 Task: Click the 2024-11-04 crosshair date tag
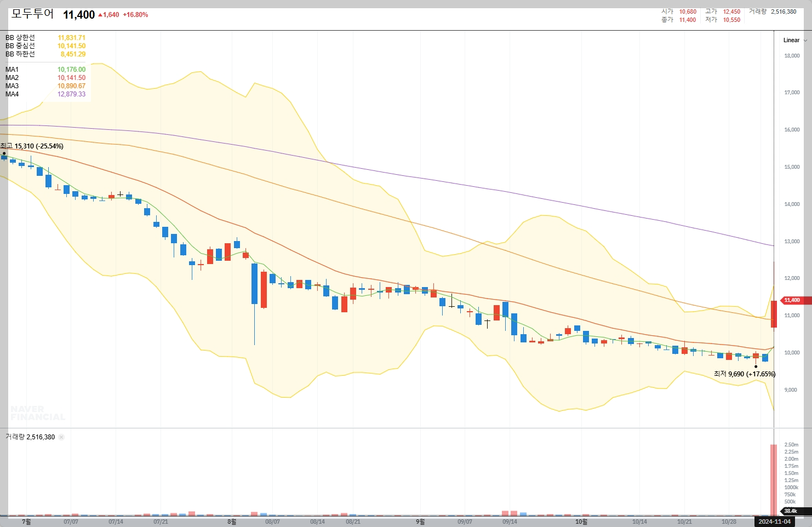[774, 522]
